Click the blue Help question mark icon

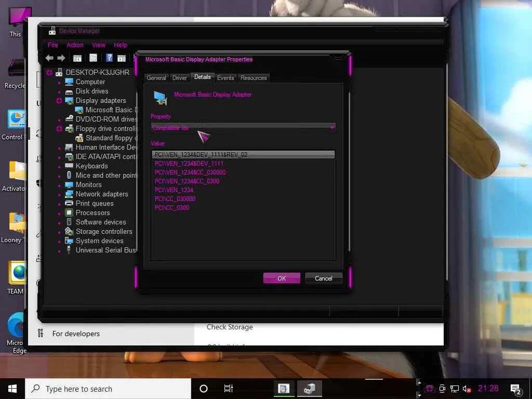(109, 58)
